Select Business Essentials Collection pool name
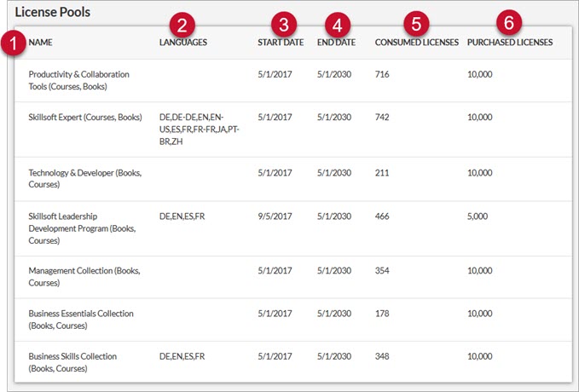The height and width of the screenshot is (392, 579). pos(81,320)
